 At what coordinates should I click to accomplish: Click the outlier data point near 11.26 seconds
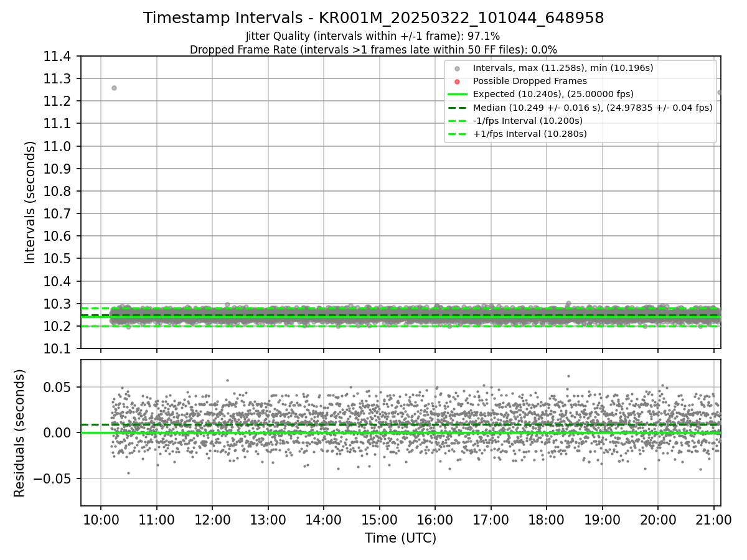pos(114,88)
